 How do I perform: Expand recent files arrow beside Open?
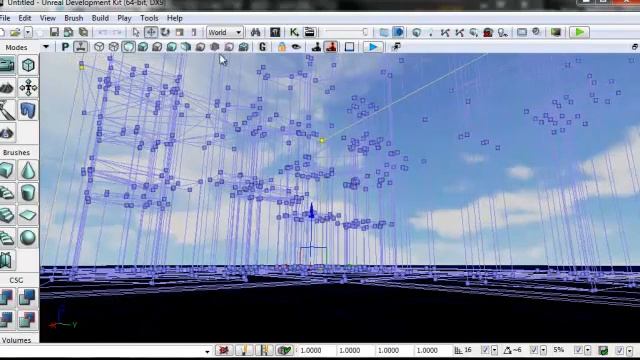pyautogui.click(x=27, y=32)
